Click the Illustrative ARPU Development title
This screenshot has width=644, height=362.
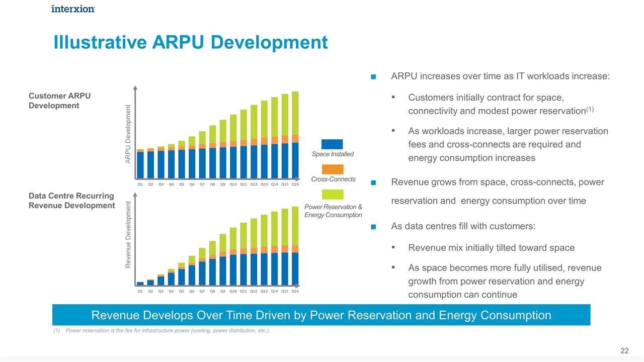tap(191, 42)
